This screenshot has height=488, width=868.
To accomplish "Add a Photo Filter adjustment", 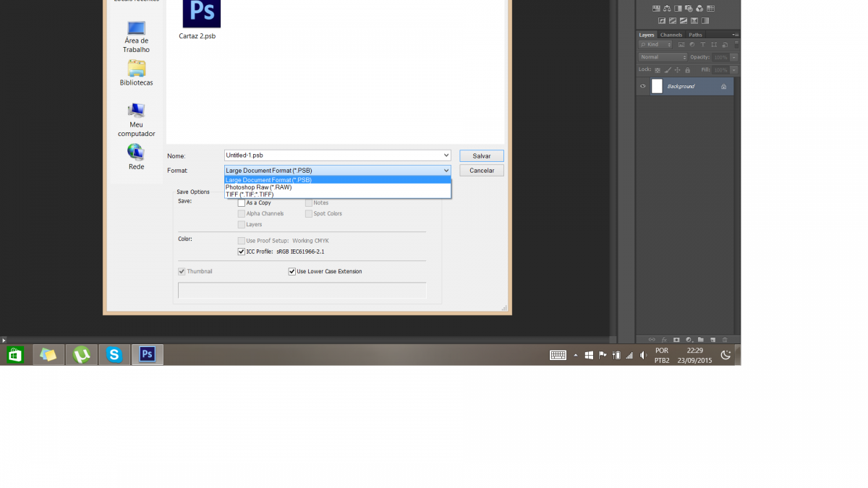I will 689,9.
